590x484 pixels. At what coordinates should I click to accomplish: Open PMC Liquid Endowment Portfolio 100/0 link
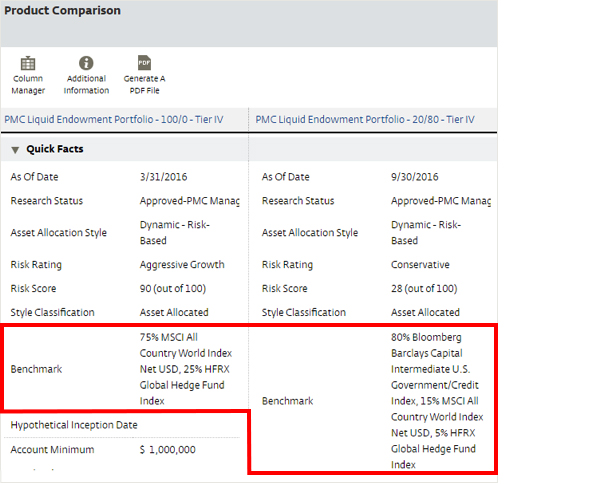point(114,120)
